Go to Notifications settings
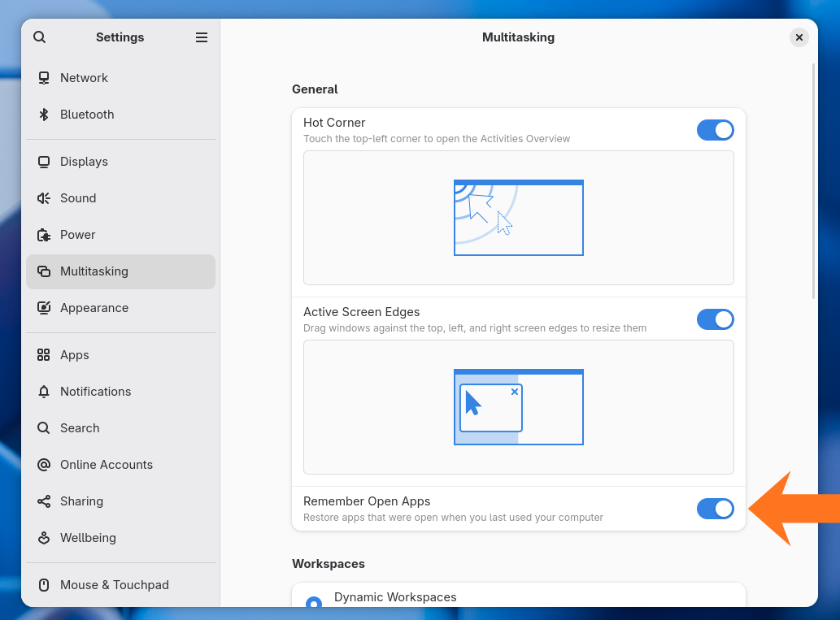840x620 pixels. tap(95, 392)
